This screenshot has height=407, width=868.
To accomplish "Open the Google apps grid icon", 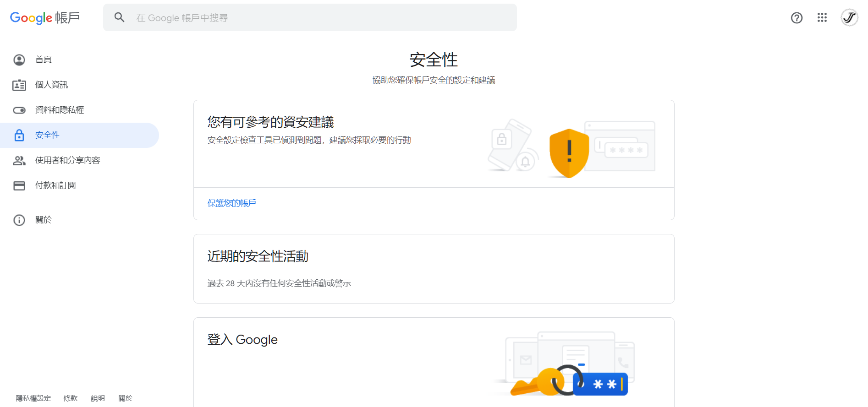I will (822, 17).
